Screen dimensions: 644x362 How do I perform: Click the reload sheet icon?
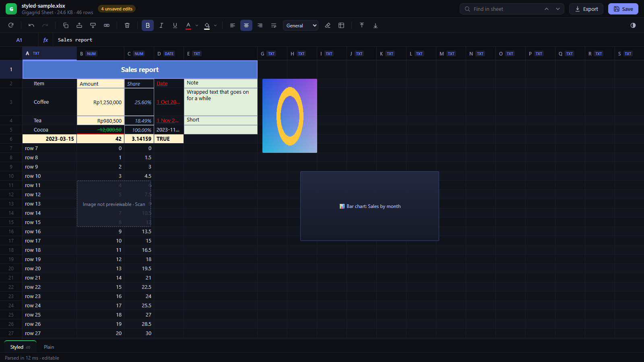(11, 25)
